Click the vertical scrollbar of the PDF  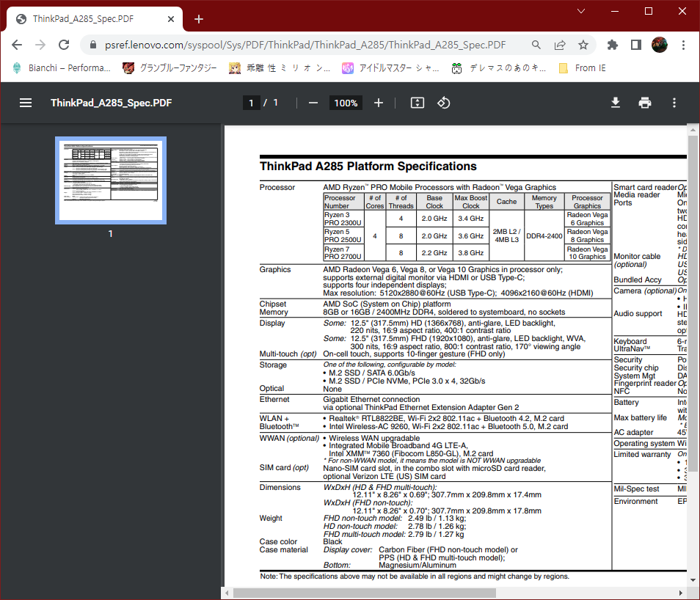(x=693, y=304)
